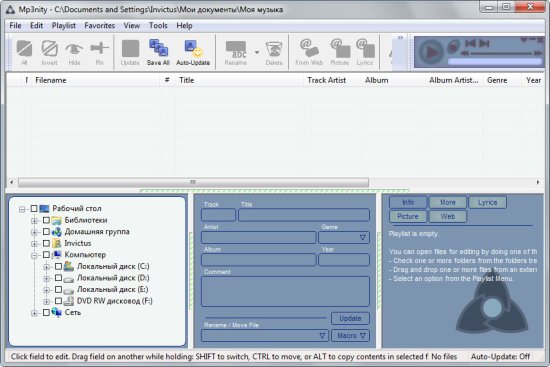Open the Favorites menu

(100, 26)
